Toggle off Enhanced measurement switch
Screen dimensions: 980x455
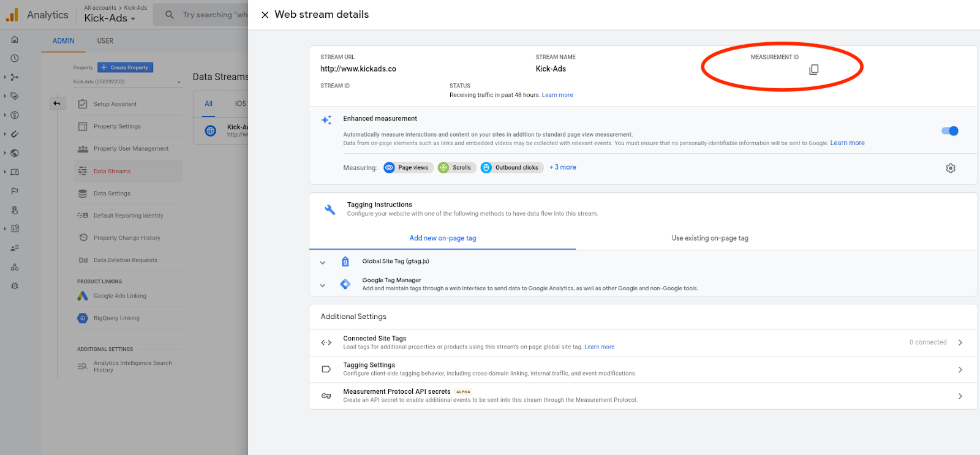[950, 131]
